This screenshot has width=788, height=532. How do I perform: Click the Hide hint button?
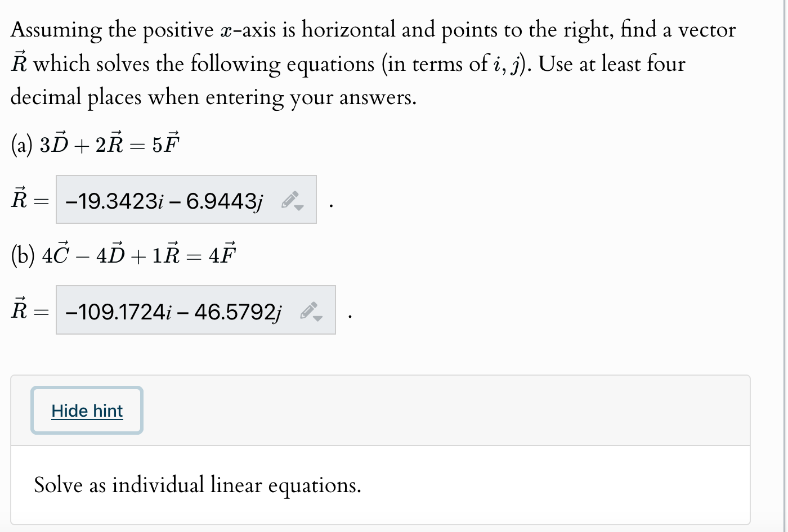[87, 411]
